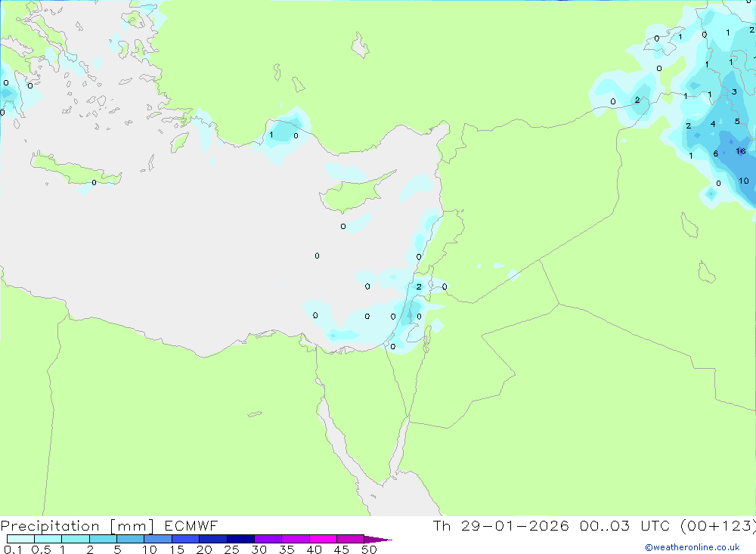Click the '50' label on the legend scale

pyautogui.click(x=369, y=549)
